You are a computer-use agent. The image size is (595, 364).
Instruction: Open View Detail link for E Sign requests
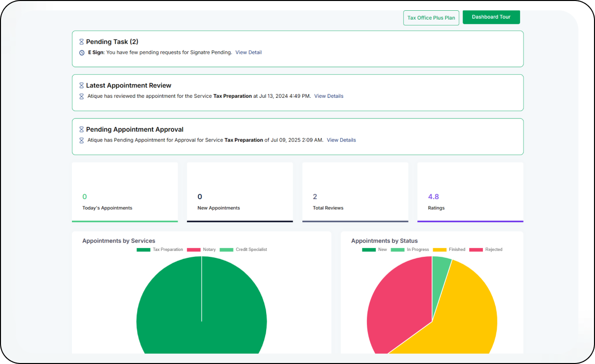coord(249,52)
